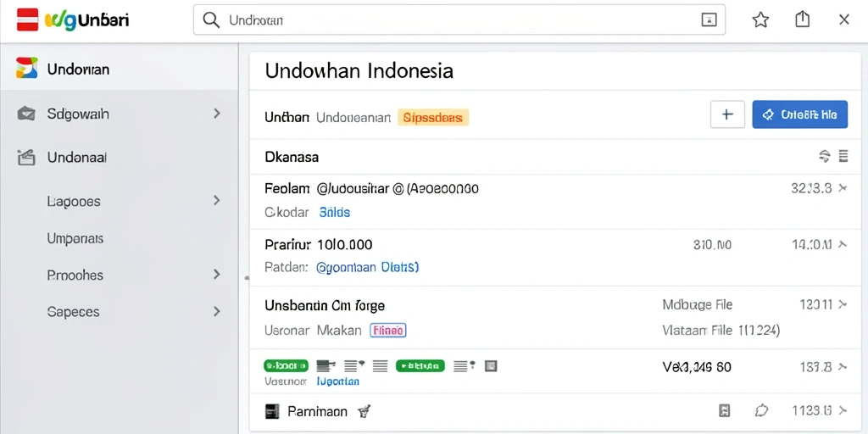The width and height of the screenshot is (868, 434).
Task: Click the comment bubble icon in Parnimaon row
Action: pos(762,410)
